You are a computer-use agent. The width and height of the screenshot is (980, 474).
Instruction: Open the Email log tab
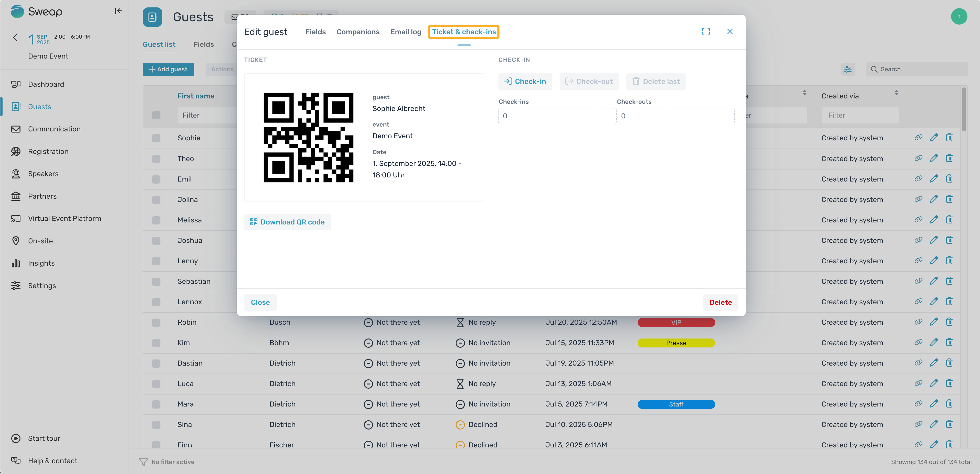(x=406, y=32)
